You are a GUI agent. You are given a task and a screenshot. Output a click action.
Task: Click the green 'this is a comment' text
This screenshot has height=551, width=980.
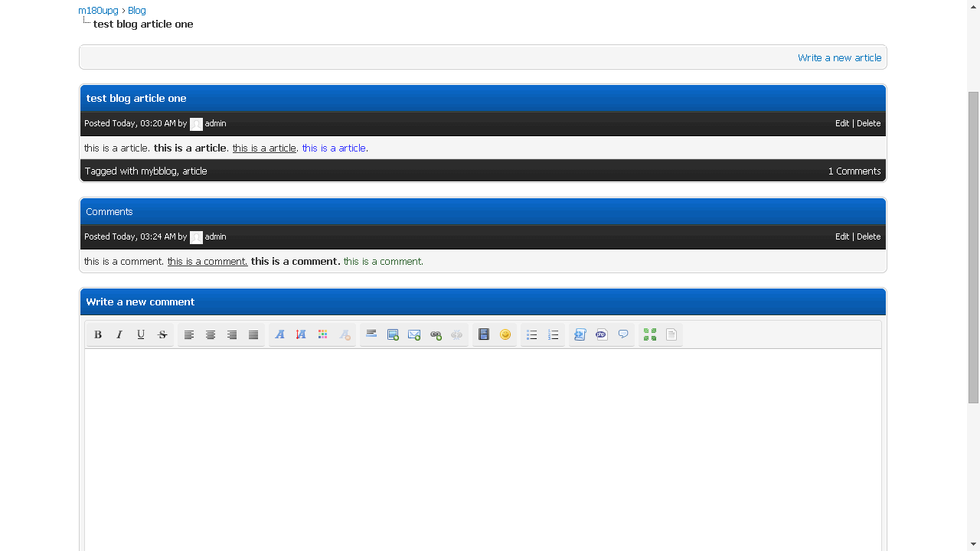[382, 261]
